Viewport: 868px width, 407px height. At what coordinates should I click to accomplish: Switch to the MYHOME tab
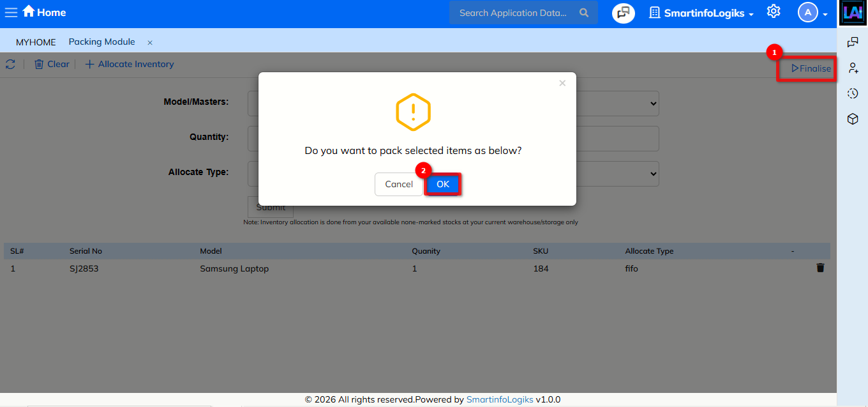click(36, 42)
